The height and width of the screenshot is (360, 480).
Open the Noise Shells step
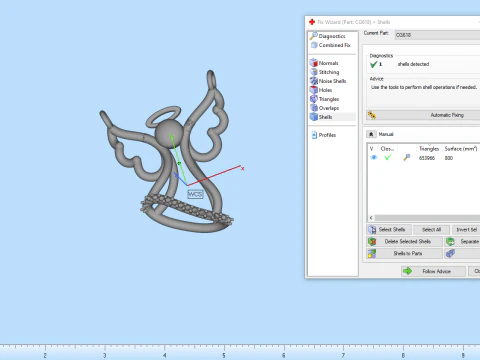click(x=328, y=81)
